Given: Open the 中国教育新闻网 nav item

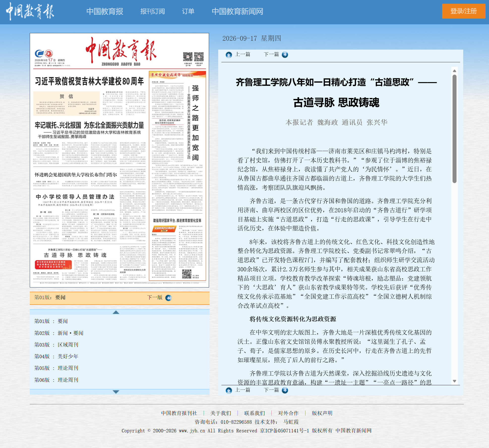Looking at the screenshot, I should pos(237,11).
